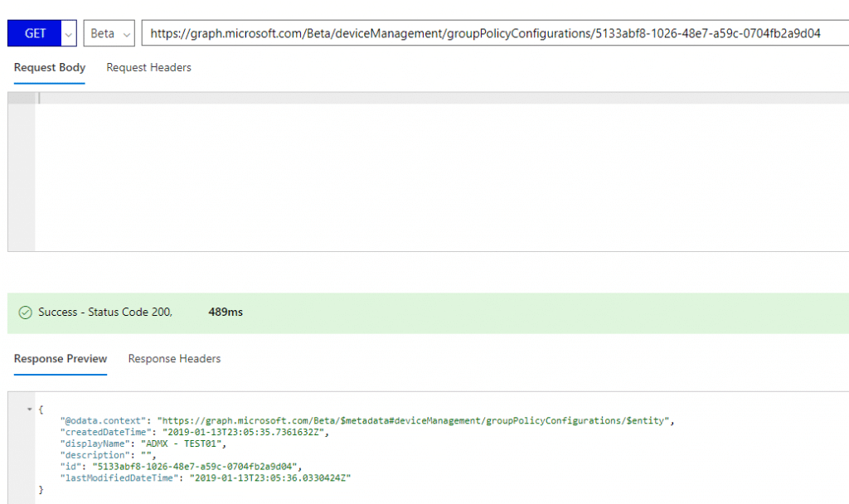Open the Beta API version dropdown
This screenshot has height=504, width=849.
(x=109, y=33)
